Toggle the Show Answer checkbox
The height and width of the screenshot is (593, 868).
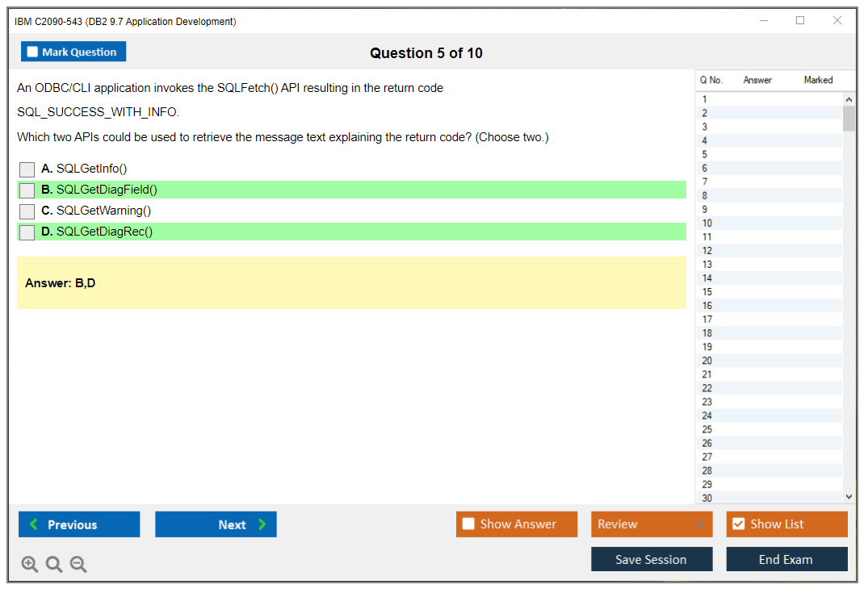click(x=468, y=524)
